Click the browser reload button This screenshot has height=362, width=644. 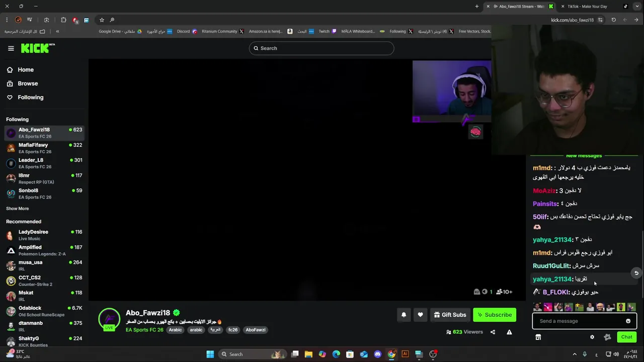pos(613,20)
